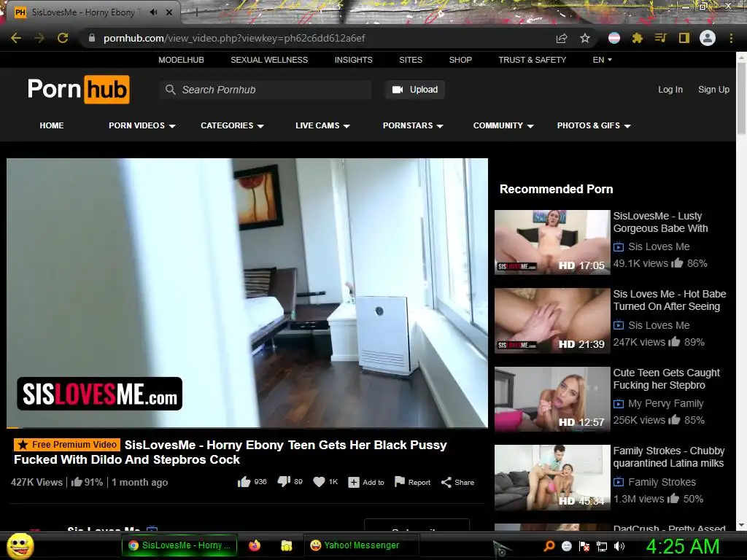
Task: Bookmark this page with the star icon
Action: [585, 38]
